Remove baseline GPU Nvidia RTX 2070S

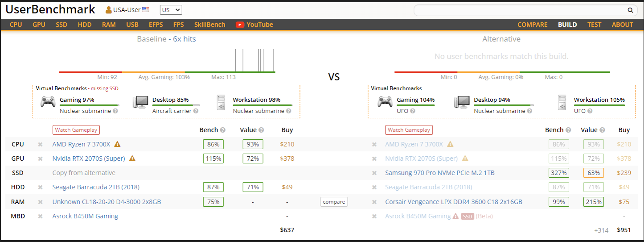40,159
